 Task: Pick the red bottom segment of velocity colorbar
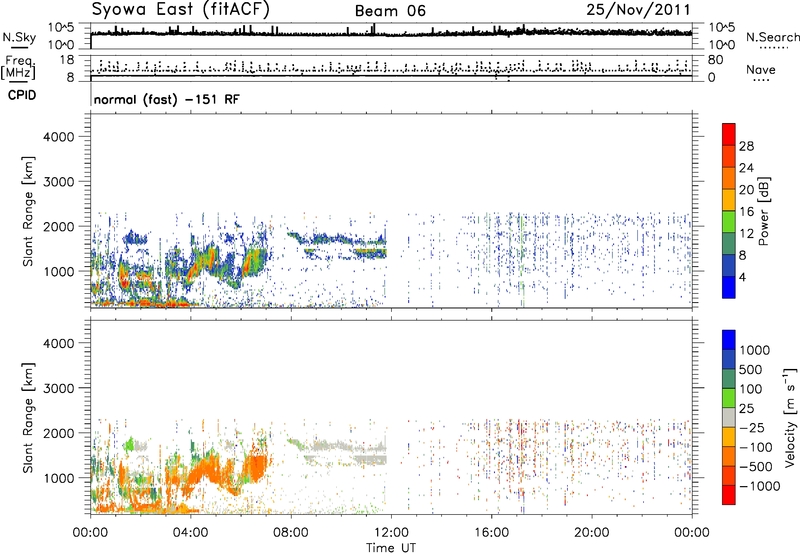pos(729,495)
